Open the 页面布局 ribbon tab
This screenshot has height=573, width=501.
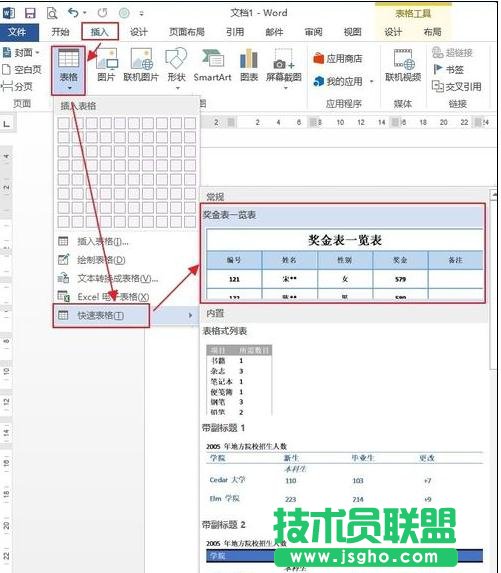(187, 32)
